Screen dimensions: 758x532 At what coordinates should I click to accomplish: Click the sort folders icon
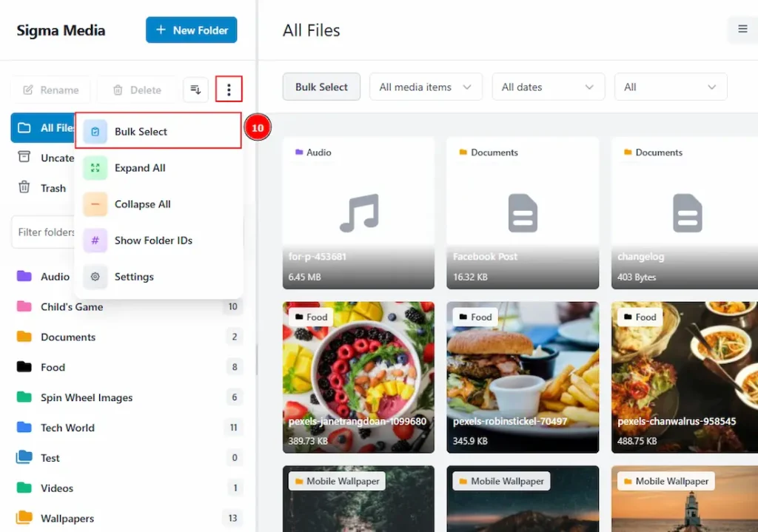click(195, 90)
